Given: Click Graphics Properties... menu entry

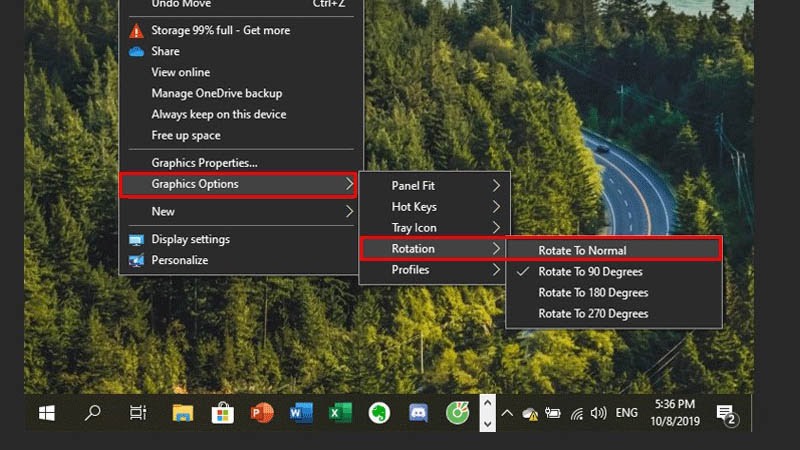Looking at the screenshot, I should [204, 162].
